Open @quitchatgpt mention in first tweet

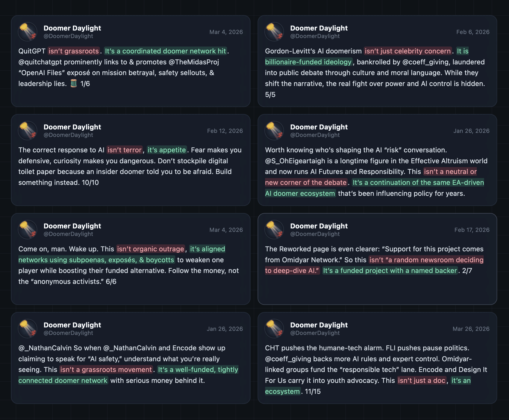(40, 62)
